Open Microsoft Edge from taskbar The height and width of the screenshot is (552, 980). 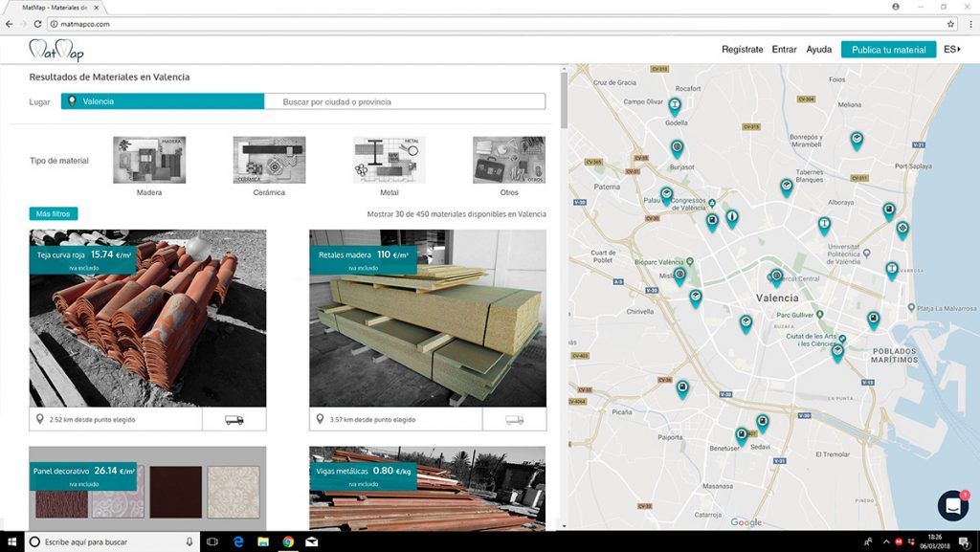coord(238,542)
